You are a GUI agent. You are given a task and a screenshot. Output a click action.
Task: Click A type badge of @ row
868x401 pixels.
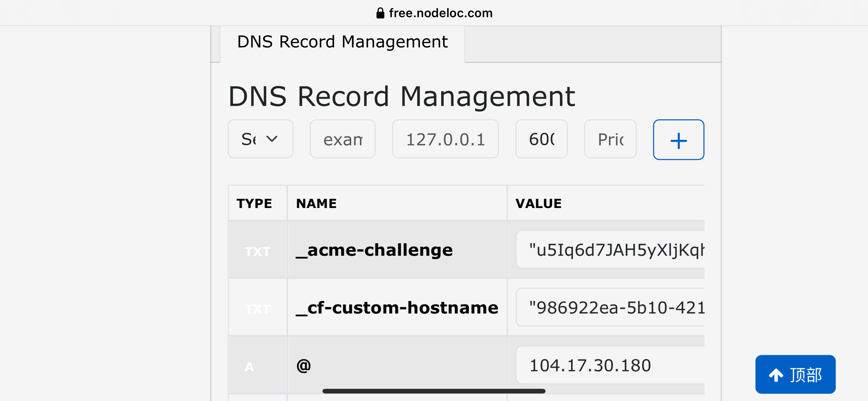point(249,367)
